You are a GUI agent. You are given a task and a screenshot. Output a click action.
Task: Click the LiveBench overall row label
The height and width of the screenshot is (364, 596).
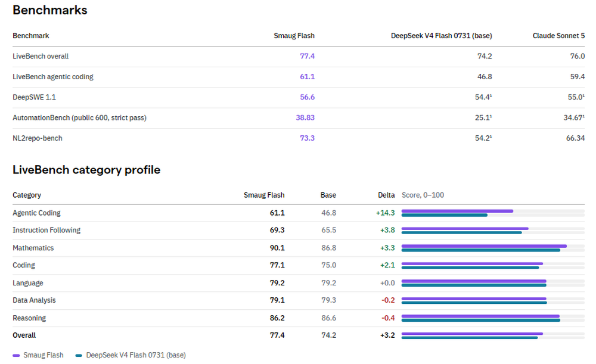tap(41, 56)
